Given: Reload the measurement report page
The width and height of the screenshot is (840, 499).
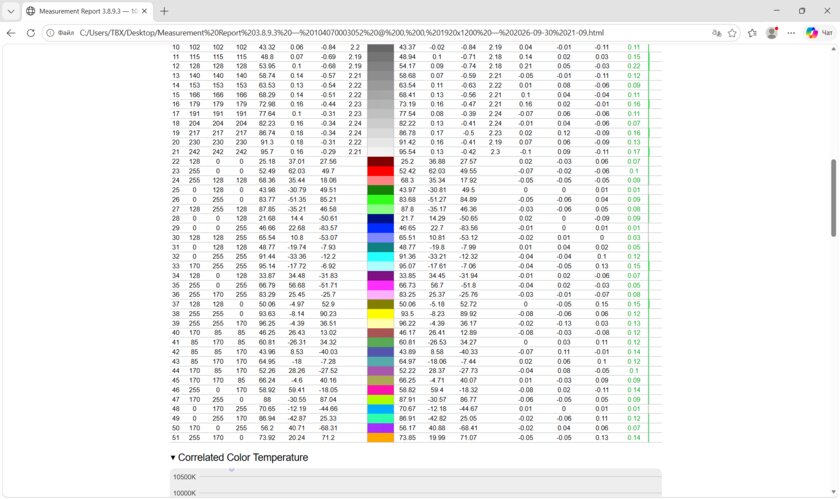Looking at the screenshot, I should coord(31,33).
